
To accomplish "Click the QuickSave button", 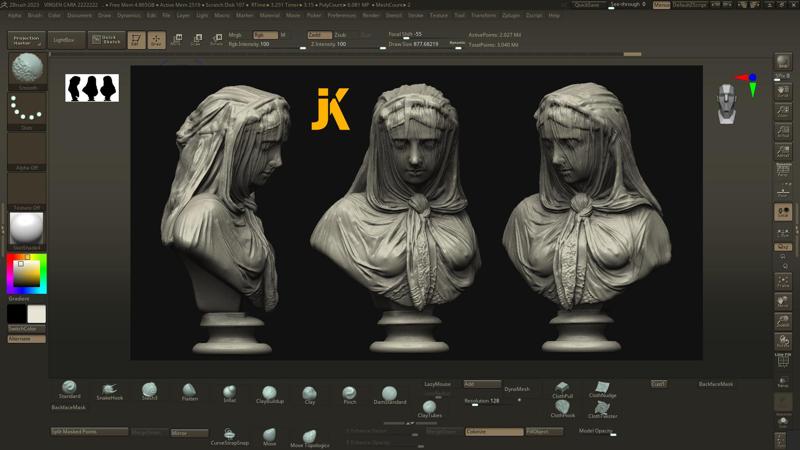I will 587,5.
